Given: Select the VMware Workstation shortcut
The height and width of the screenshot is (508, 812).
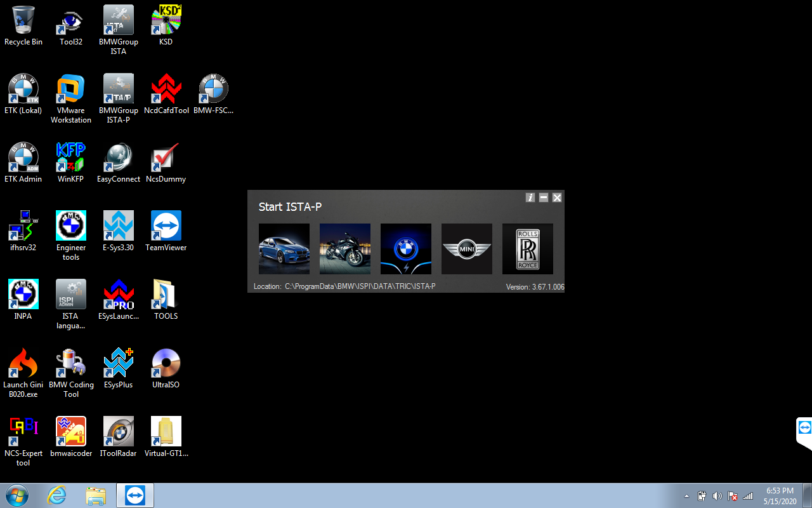Looking at the screenshot, I should pos(71,98).
